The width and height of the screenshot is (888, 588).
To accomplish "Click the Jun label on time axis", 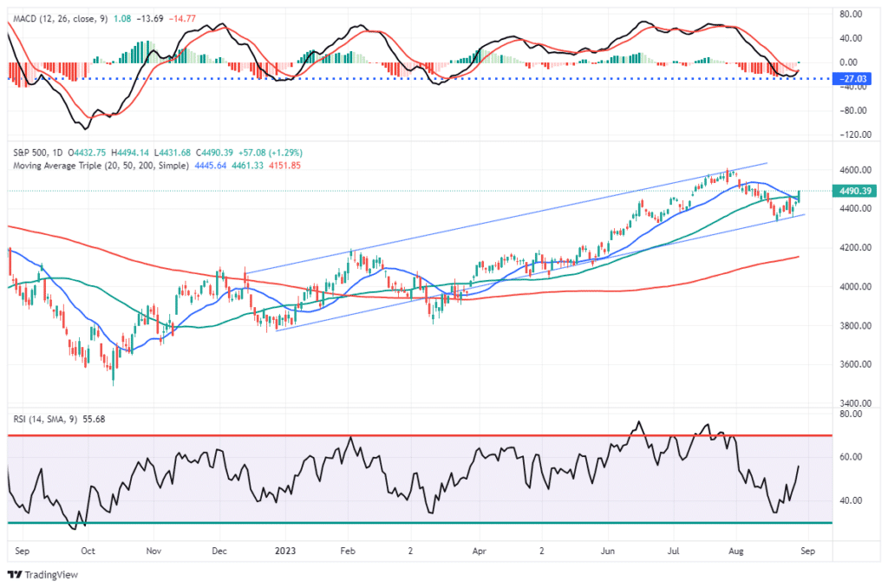I will pos(608,552).
